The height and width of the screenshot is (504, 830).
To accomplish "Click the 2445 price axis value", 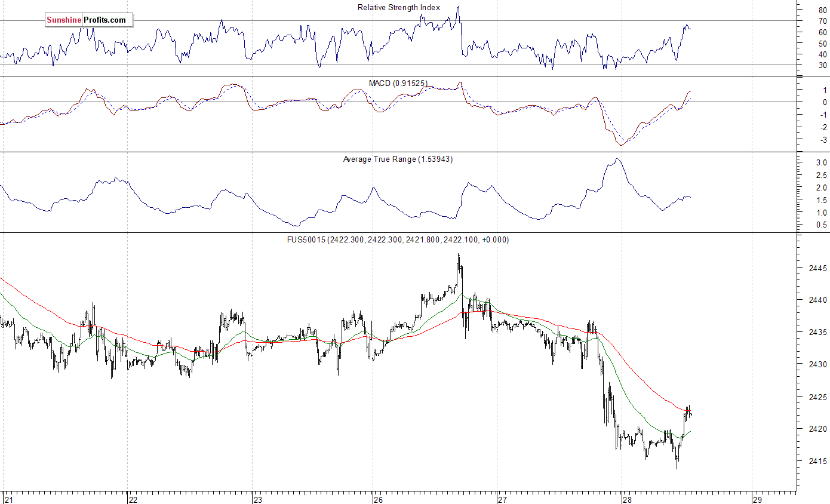I will [817, 268].
